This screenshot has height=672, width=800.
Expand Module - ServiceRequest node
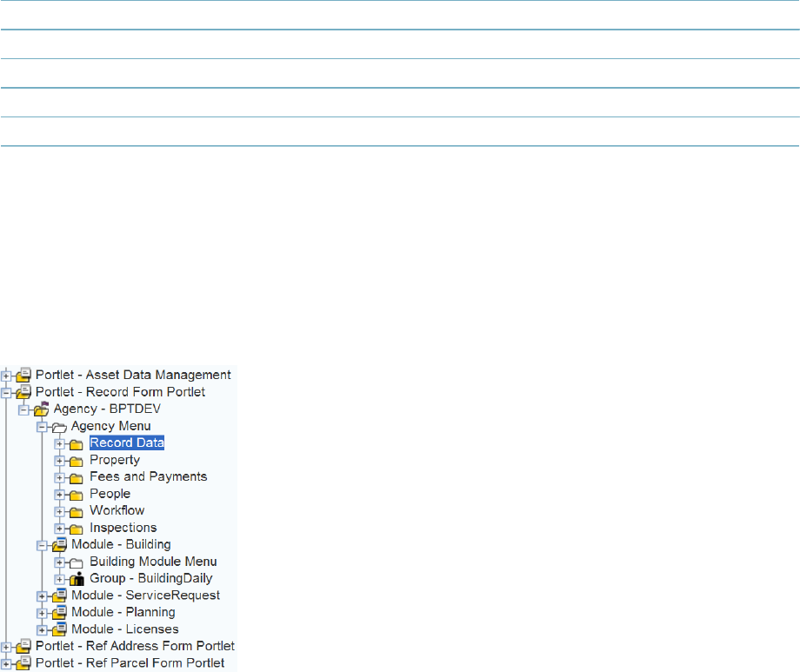(x=42, y=596)
